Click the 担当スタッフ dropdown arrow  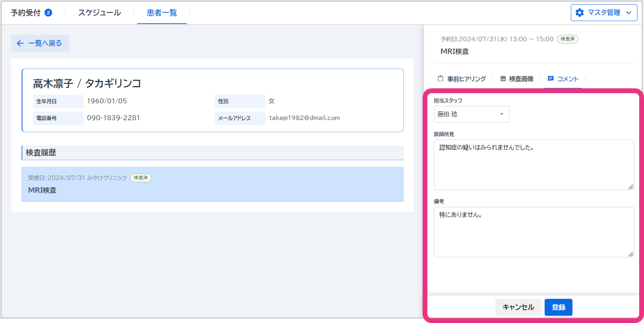tap(501, 114)
